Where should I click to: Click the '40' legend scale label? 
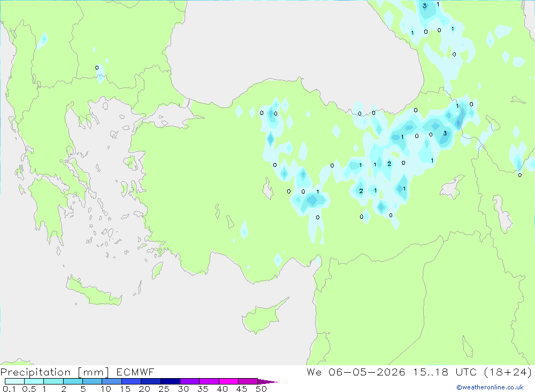click(223, 389)
